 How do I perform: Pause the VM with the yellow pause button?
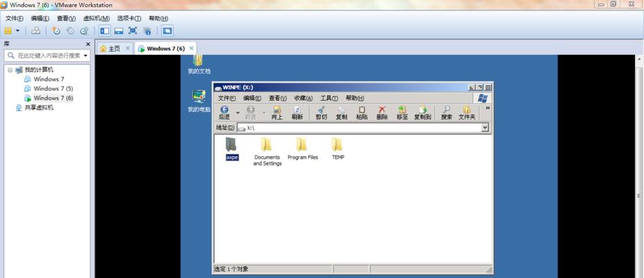tap(8, 31)
